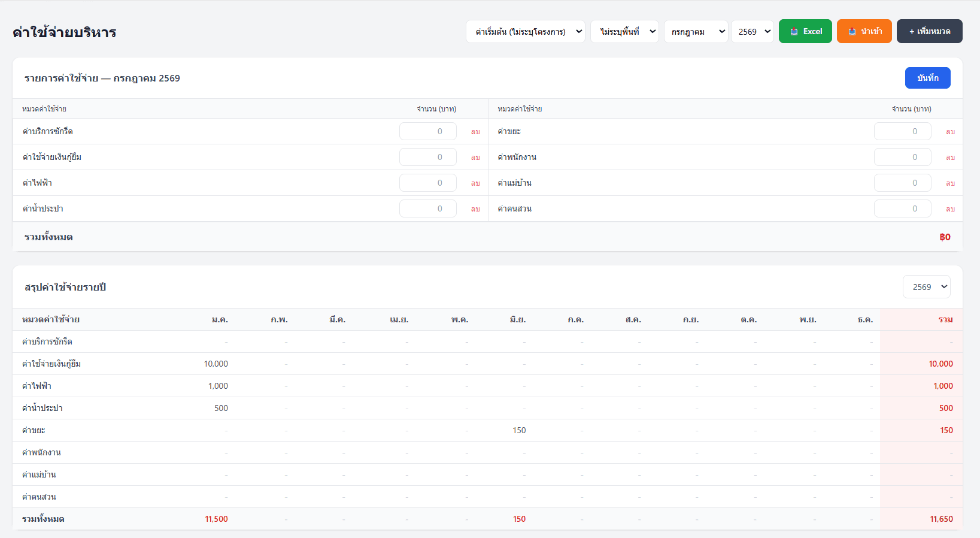980x538 pixels.
Task: Click ลบ link for ค่าบริการชักรีด
Action: [475, 132]
